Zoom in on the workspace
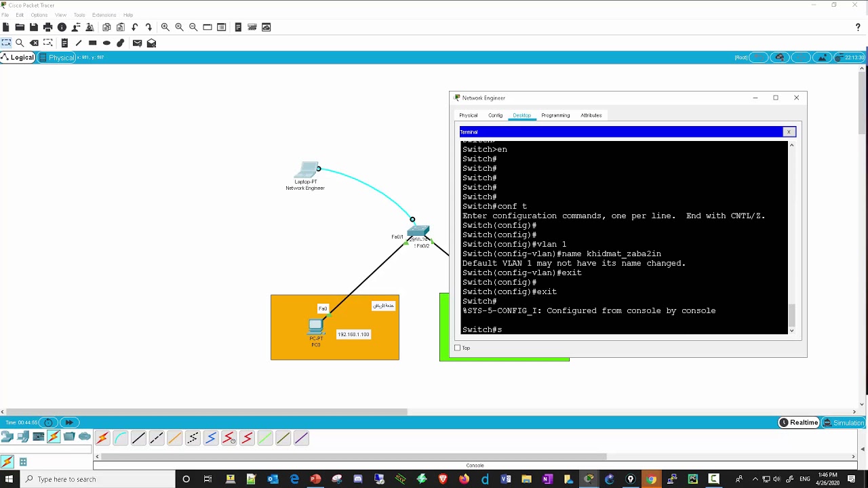This screenshot has height=488, width=868. pos(165,27)
